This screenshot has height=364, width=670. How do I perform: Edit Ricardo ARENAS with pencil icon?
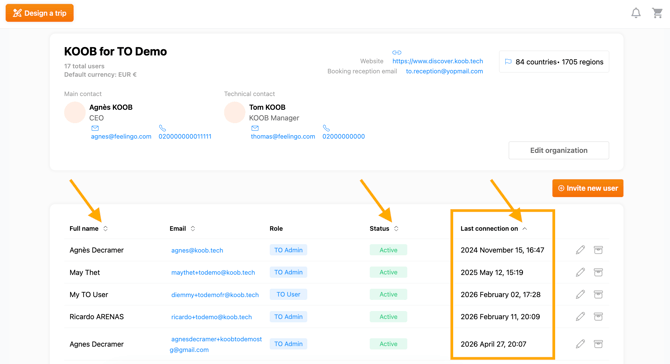[x=580, y=317]
